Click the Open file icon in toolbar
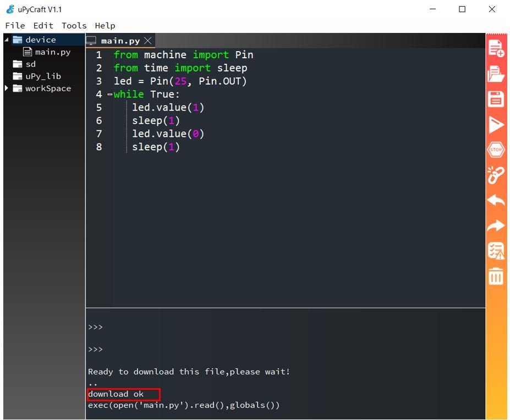510x420 pixels. pyautogui.click(x=496, y=74)
